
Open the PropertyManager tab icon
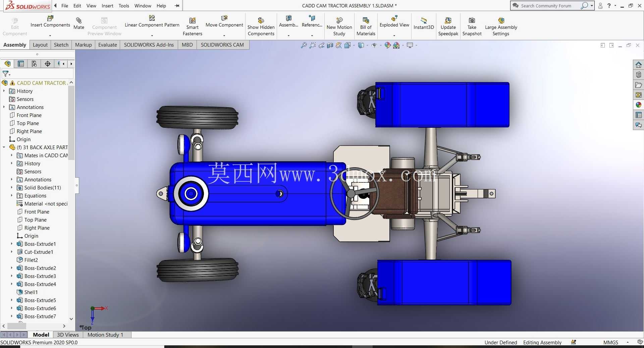click(21, 64)
